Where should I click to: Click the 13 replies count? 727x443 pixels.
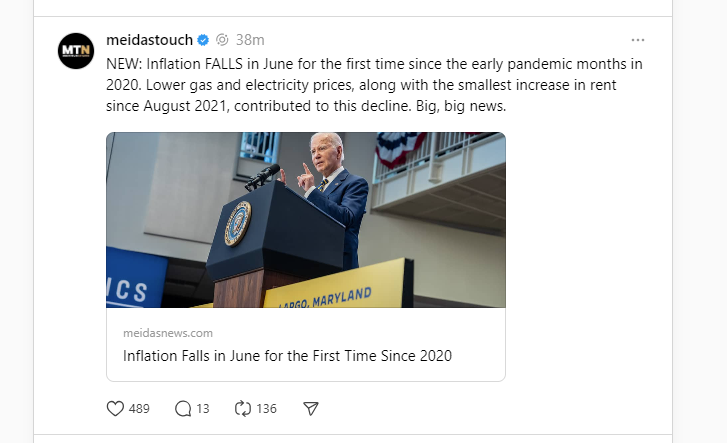click(x=203, y=408)
